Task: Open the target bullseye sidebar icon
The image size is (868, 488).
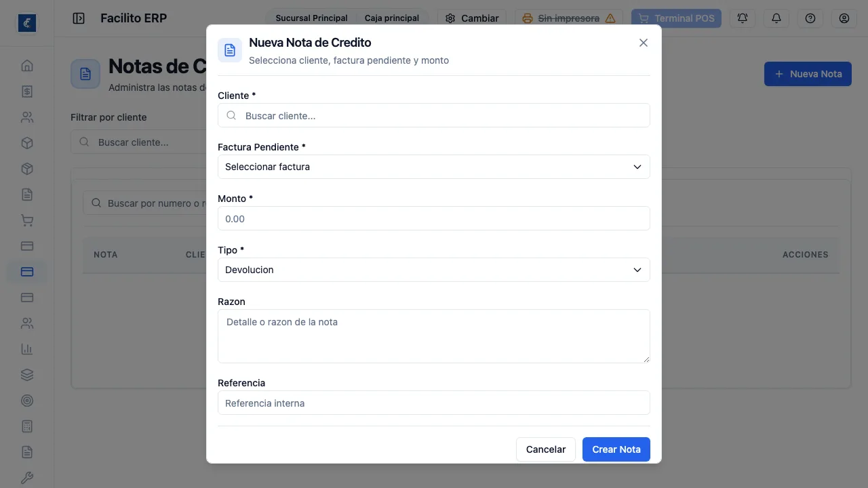Action: [27, 401]
